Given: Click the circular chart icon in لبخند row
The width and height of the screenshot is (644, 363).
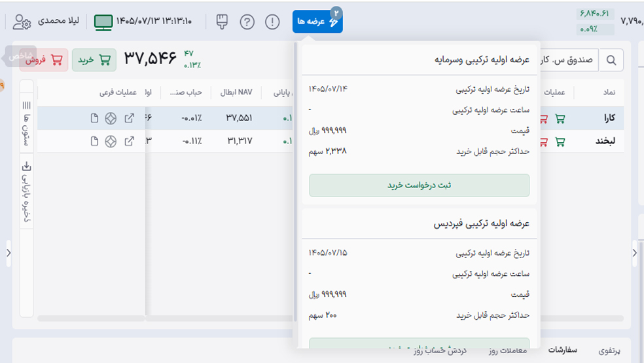Looking at the screenshot, I should pyautogui.click(x=111, y=142).
